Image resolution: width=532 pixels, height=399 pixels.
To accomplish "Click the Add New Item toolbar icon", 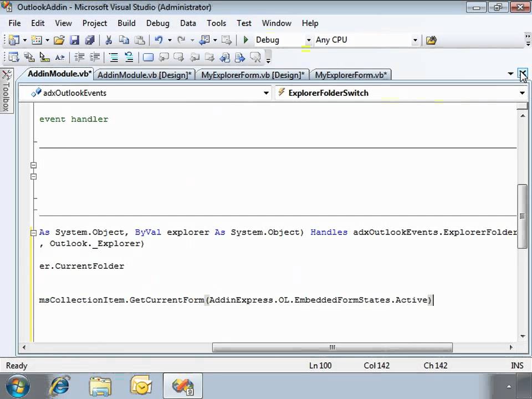I will [x=37, y=40].
